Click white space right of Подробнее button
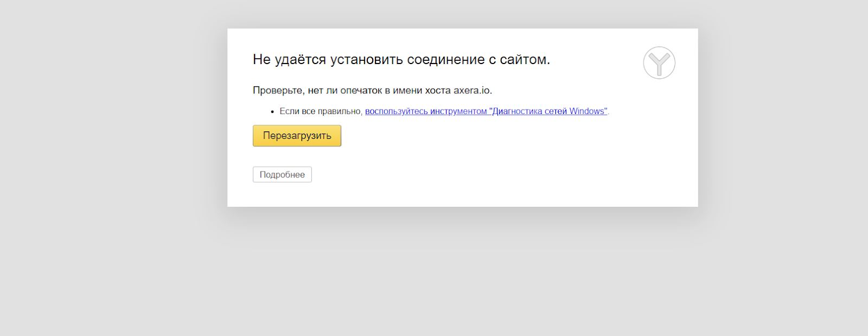This screenshot has width=868, height=336. (x=461, y=175)
